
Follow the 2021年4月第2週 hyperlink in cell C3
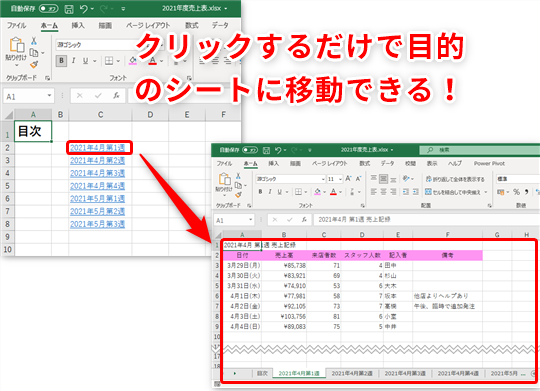[x=97, y=161]
